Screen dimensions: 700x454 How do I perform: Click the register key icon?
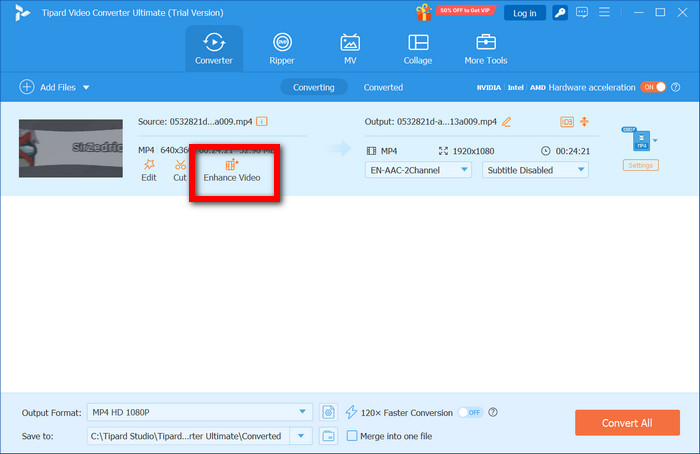[x=562, y=13]
